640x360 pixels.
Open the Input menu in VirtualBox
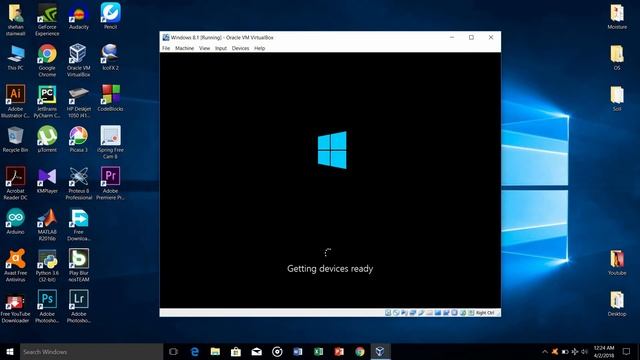[x=221, y=48]
